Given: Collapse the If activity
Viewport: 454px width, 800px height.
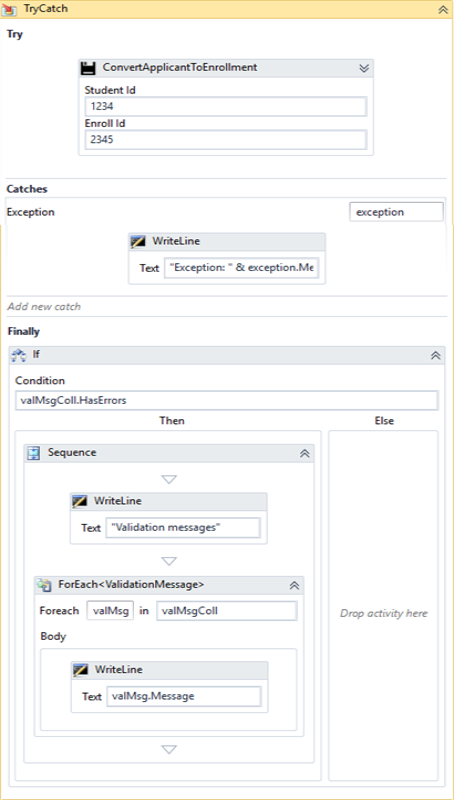Looking at the screenshot, I should pyautogui.click(x=436, y=356).
